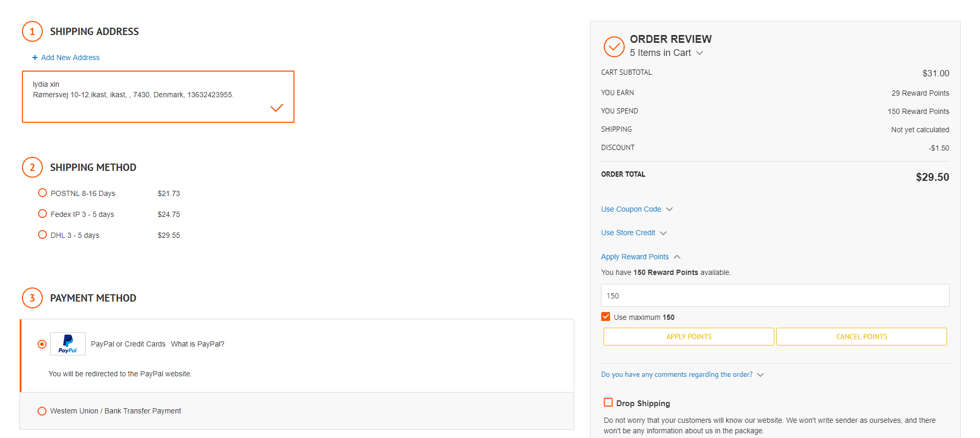Screen dimensions: 980x438
Task: Choose Fedex IP 3 - 5 days shipping
Action: (x=42, y=214)
